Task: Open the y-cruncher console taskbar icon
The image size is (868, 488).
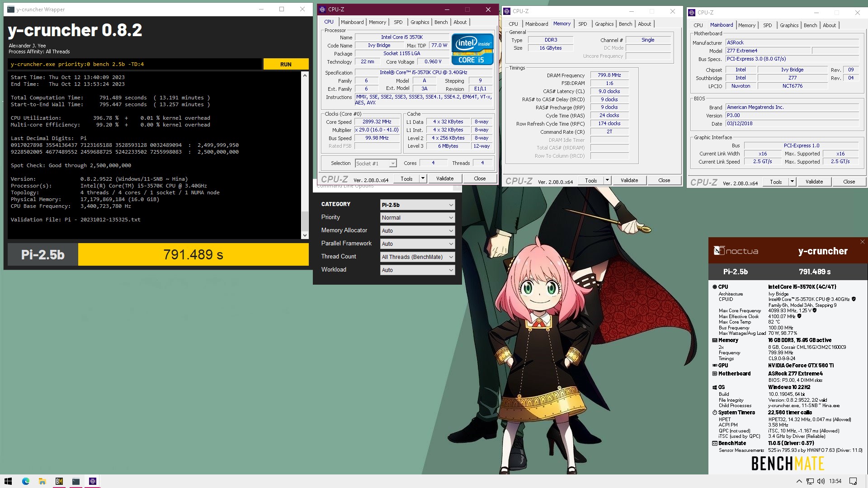Action: point(76,481)
